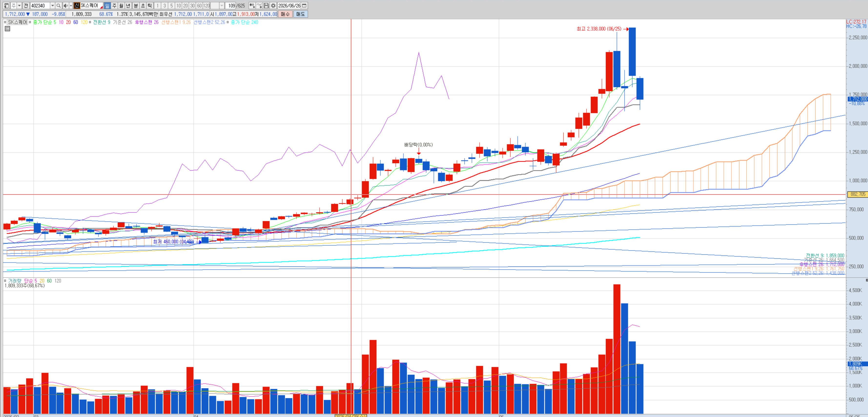The image size is (868, 417).
Task: Click the 거래량 volume legend label
Action: 14,281
